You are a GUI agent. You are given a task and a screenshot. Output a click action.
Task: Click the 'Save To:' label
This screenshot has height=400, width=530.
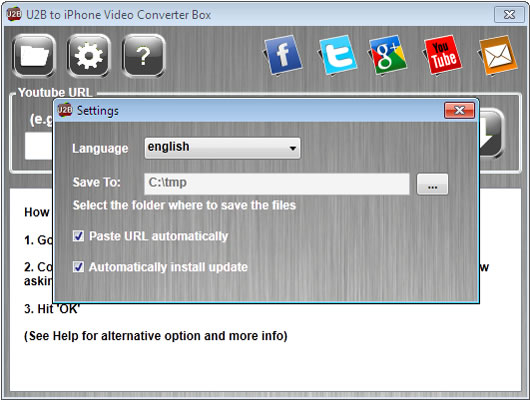coord(97,183)
